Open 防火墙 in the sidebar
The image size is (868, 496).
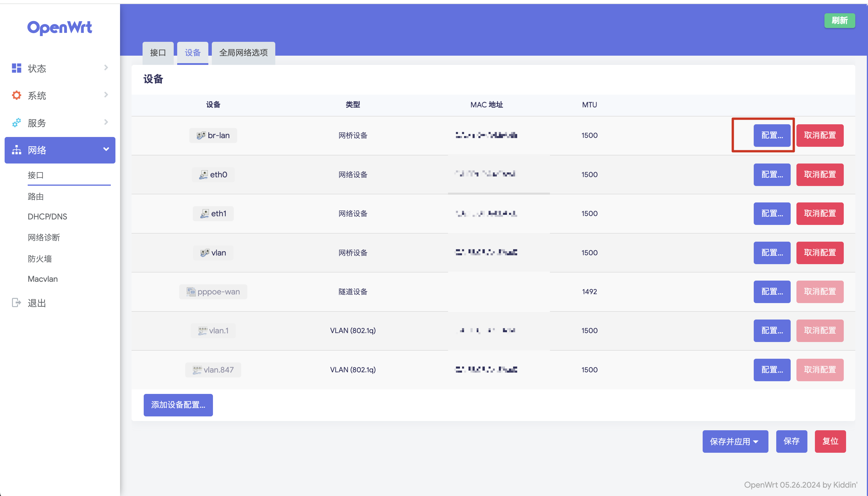40,259
